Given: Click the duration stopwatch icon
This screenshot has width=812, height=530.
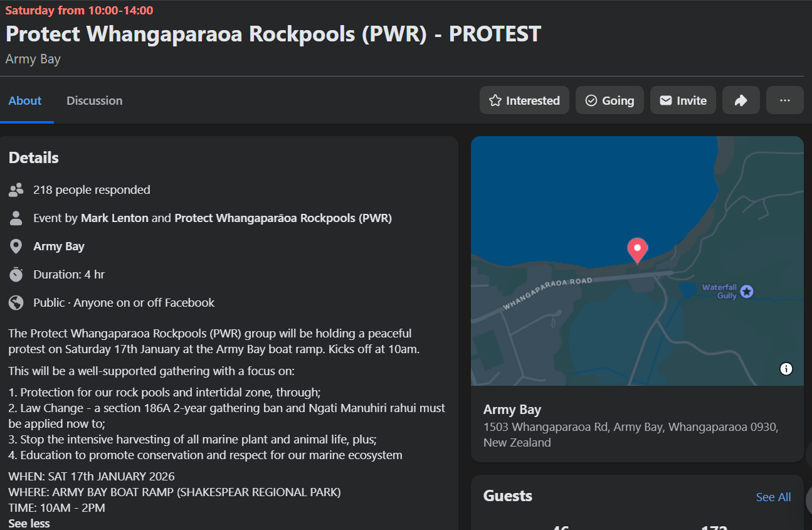Looking at the screenshot, I should 16,274.
